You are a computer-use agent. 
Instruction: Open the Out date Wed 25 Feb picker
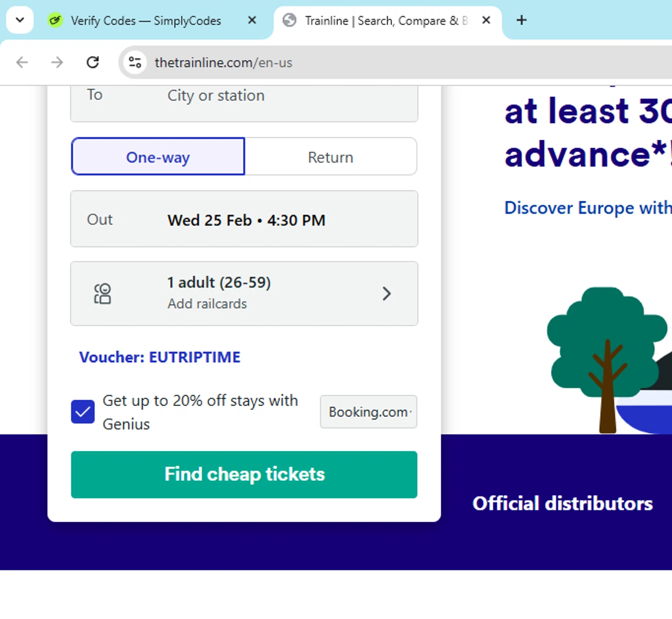(244, 219)
